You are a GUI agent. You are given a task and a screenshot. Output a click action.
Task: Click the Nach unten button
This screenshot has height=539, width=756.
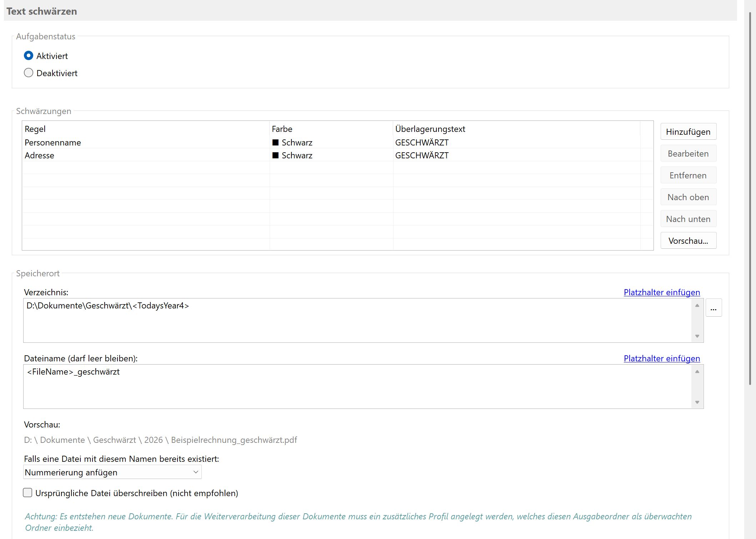688,219
